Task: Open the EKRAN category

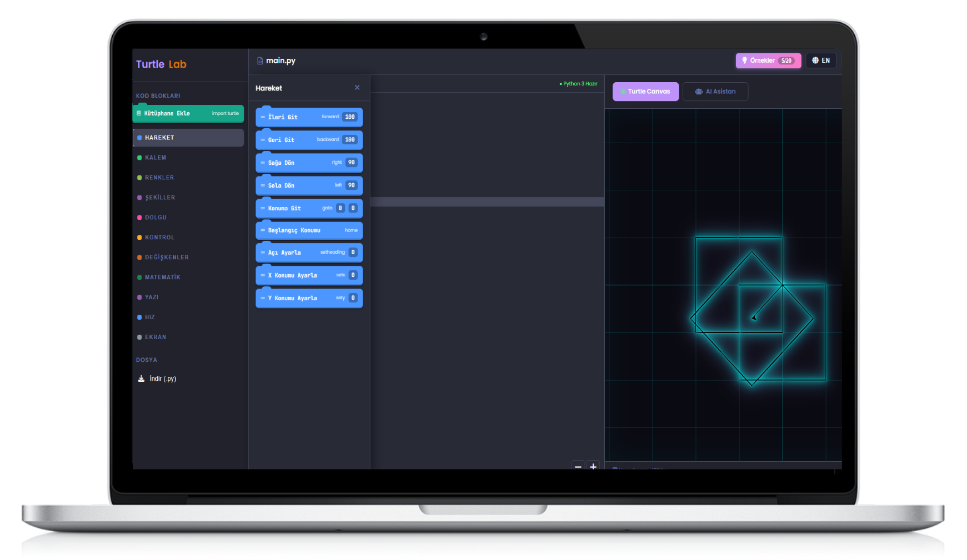Action: pyautogui.click(x=188, y=337)
